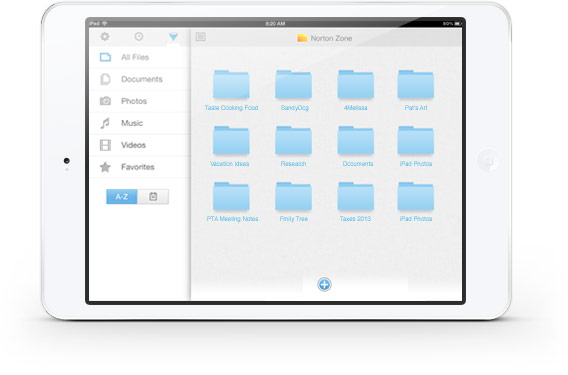The image size is (568, 375).
Task: Open the Documents folder in grid
Action: 356,146
